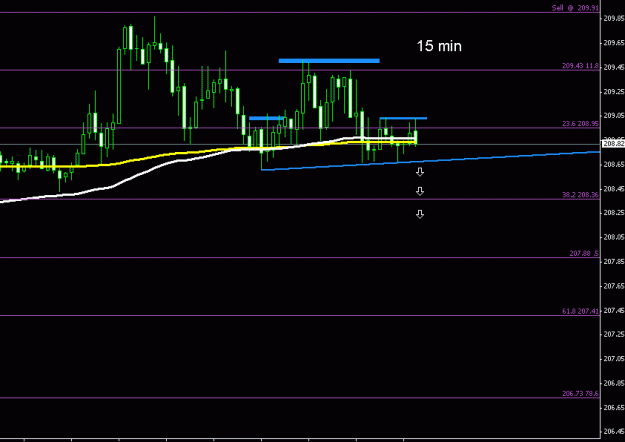The width and height of the screenshot is (625, 442).
Task: Click 206.85 on the price axis
Action: click(614, 383)
